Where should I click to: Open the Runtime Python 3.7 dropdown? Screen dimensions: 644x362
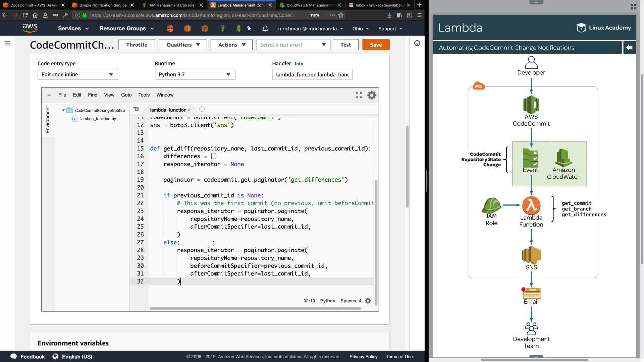point(195,74)
